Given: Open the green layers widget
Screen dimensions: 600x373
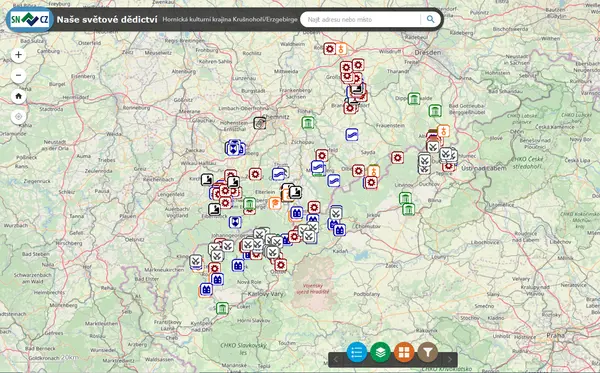Looking at the screenshot, I should (x=380, y=352).
